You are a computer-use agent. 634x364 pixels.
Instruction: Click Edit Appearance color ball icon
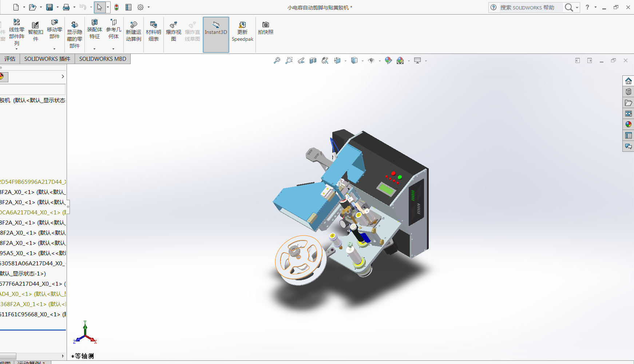click(x=388, y=60)
